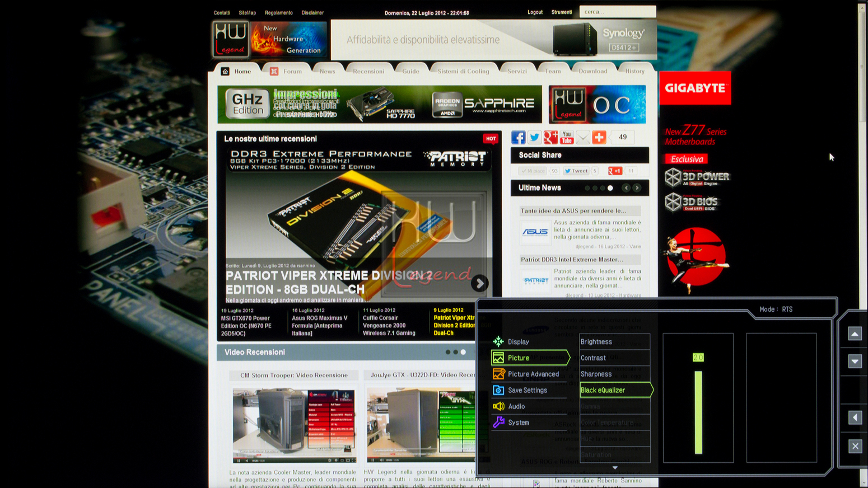868x488 pixels.
Task: Click the email envelope share icon
Action: point(583,137)
